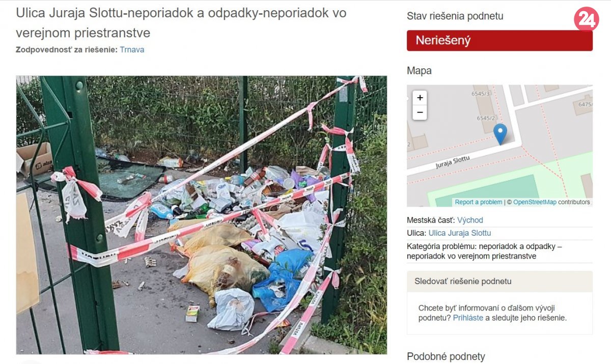Click the Prihláste login link

[468, 318]
